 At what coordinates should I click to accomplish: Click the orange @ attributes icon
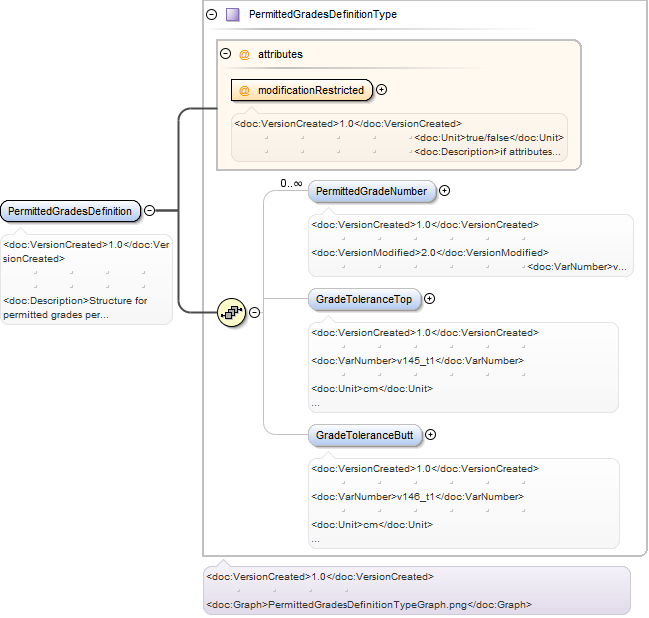(x=244, y=54)
